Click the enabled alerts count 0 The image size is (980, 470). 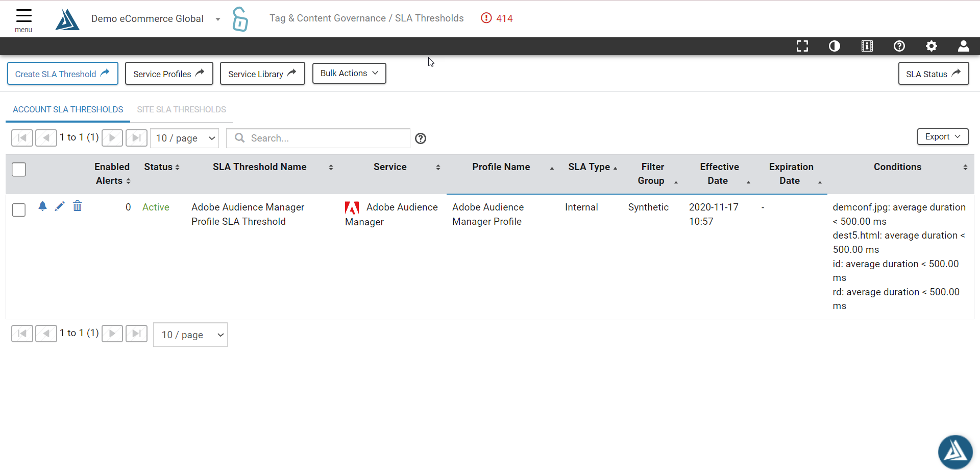[x=128, y=207]
